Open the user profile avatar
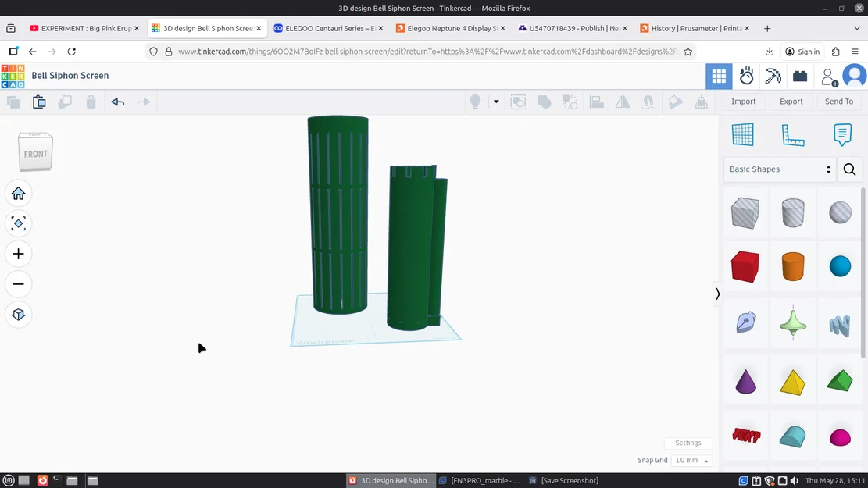Image resolution: width=868 pixels, height=488 pixels. tap(855, 77)
